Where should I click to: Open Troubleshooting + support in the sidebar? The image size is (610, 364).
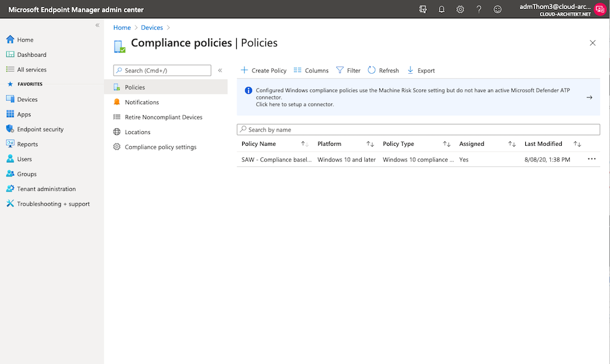(48, 204)
